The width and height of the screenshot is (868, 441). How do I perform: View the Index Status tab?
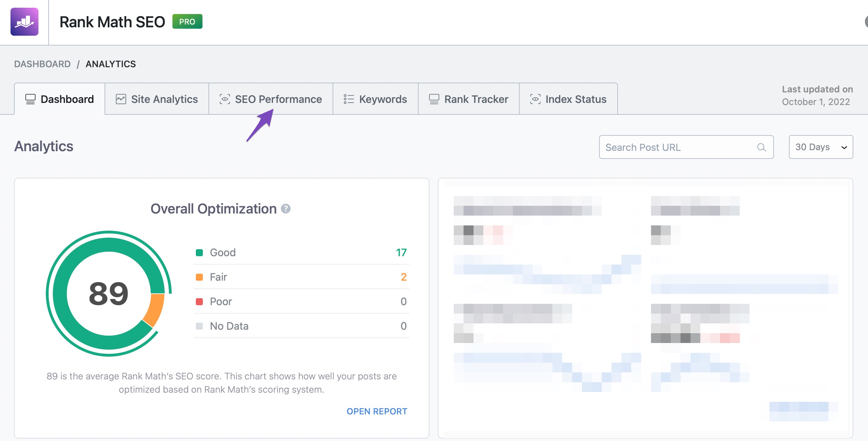[568, 99]
